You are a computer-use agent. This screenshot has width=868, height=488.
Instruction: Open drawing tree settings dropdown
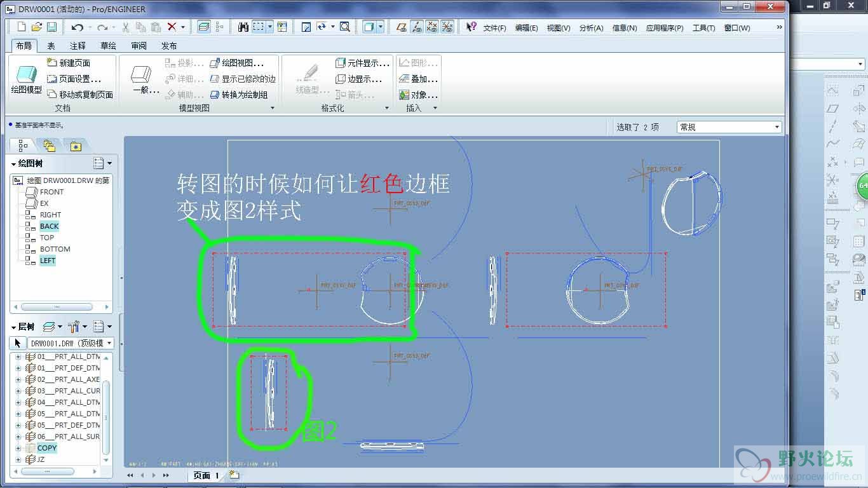pyautogui.click(x=102, y=163)
